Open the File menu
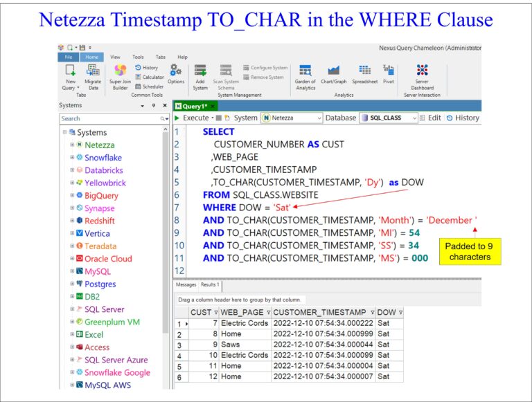This screenshot has height=402, width=532. coord(69,57)
